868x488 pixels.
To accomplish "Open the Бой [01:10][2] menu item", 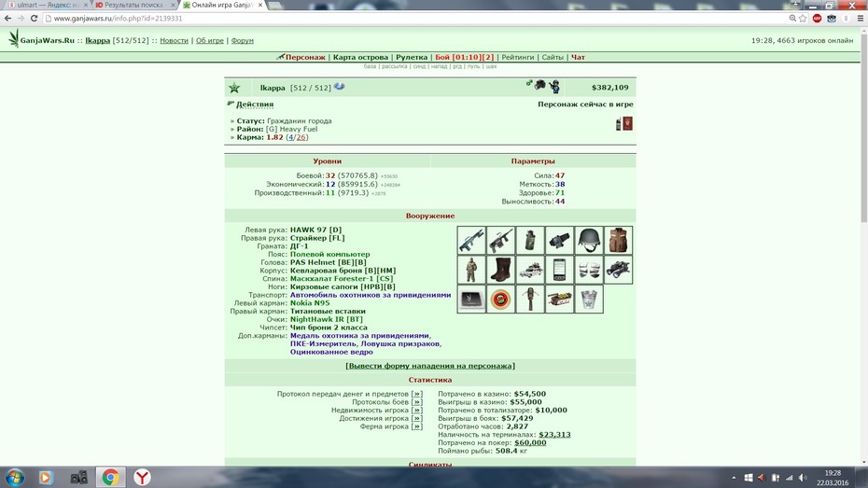I will pos(464,57).
